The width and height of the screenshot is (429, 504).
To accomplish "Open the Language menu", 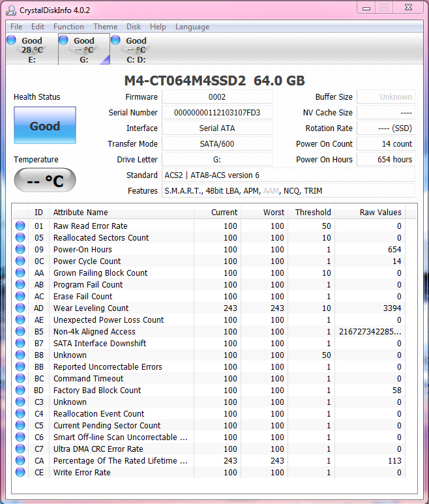I will pyautogui.click(x=192, y=27).
